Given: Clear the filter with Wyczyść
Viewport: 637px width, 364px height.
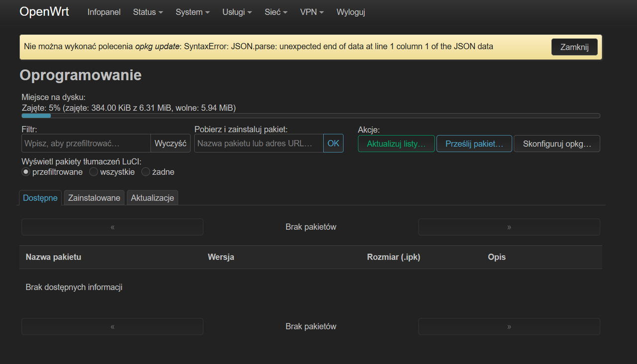Looking at the screenshot, I should click(170, 143).
